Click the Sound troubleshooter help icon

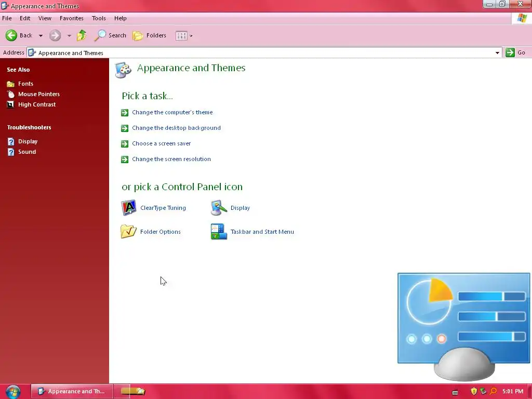(11, 152)
